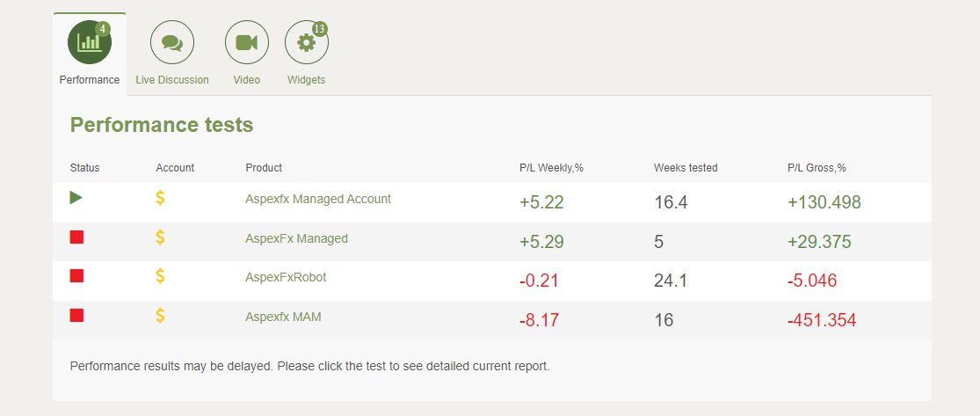Click the dollar icon for Aspexfx Managed Account

[x=160, y=198]
